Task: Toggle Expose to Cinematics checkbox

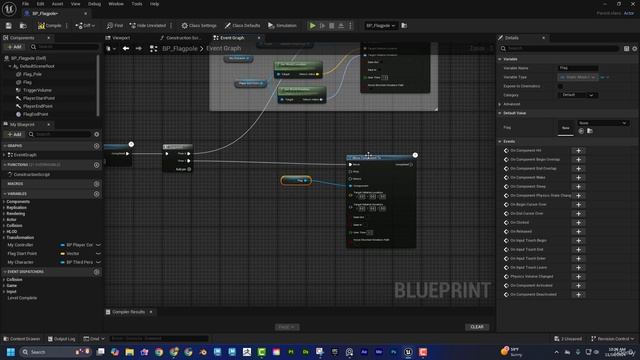Action: pyautogui.click(x=560, y=87)
